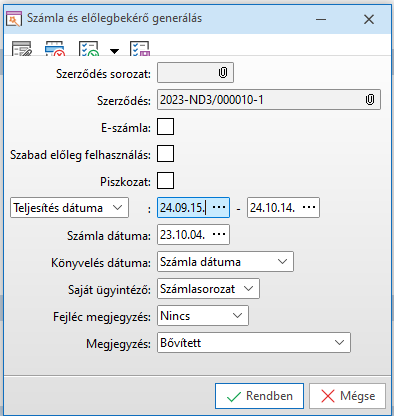Open the Saját ügyintéző dropdown
The image size is (394, 416).
pos(208,289)
